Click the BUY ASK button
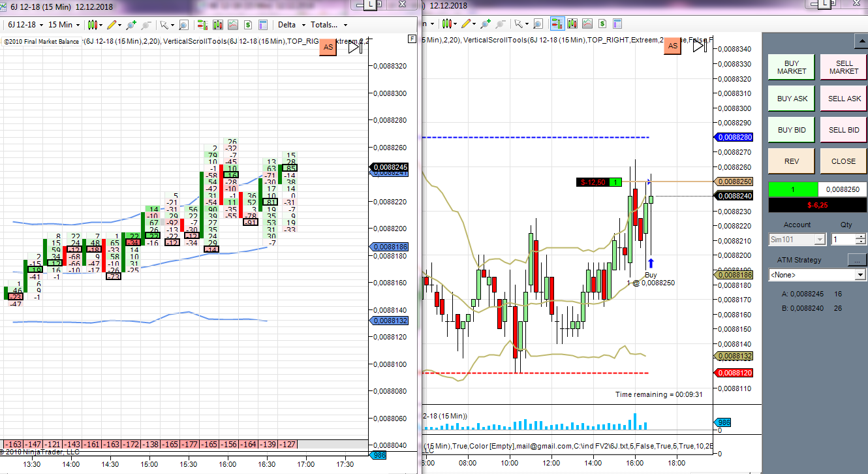The width and height of the screenshot is (868, 474). point(792,99)
